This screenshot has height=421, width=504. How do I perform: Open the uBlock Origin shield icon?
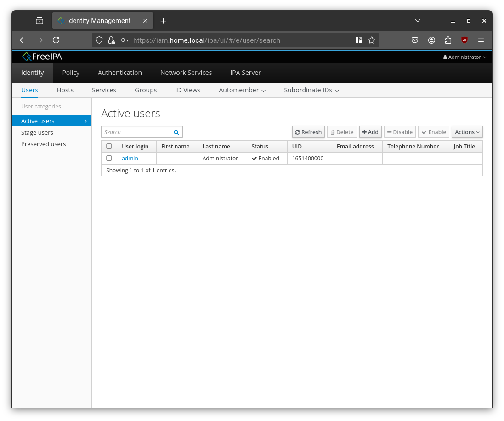[x=464, y=40]
